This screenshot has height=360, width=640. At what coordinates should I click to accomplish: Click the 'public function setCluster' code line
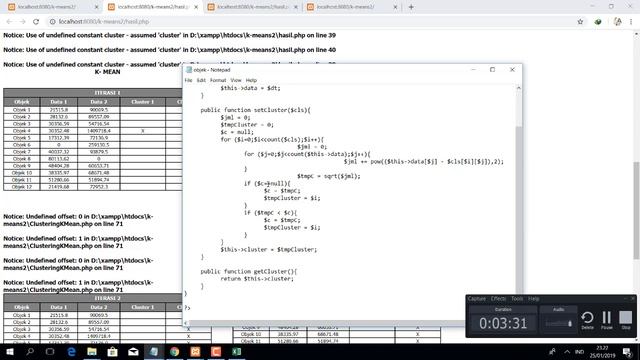click(x=256, y=110)
